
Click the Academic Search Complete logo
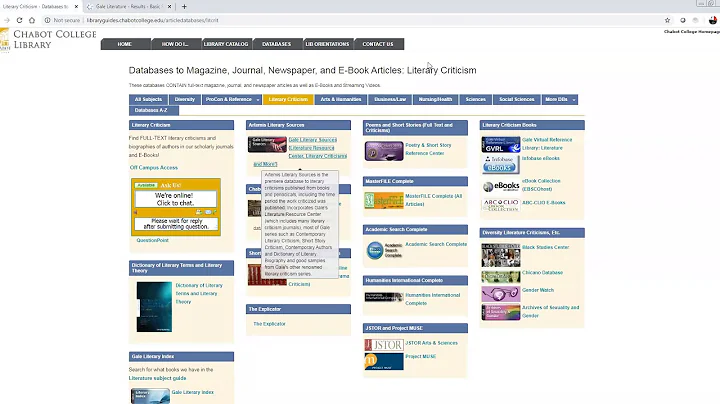pyautogui.click(x=384, y=250)
